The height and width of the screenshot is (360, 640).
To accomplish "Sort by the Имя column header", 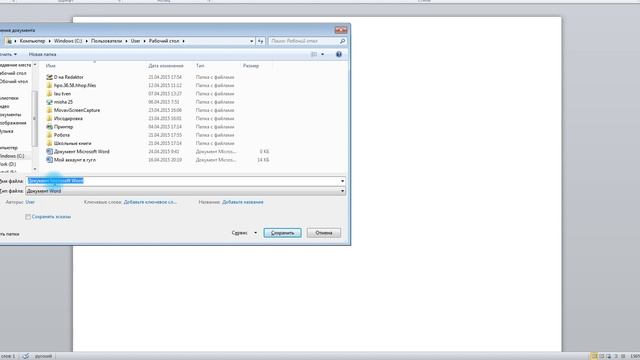I will (x=51, y=66).
